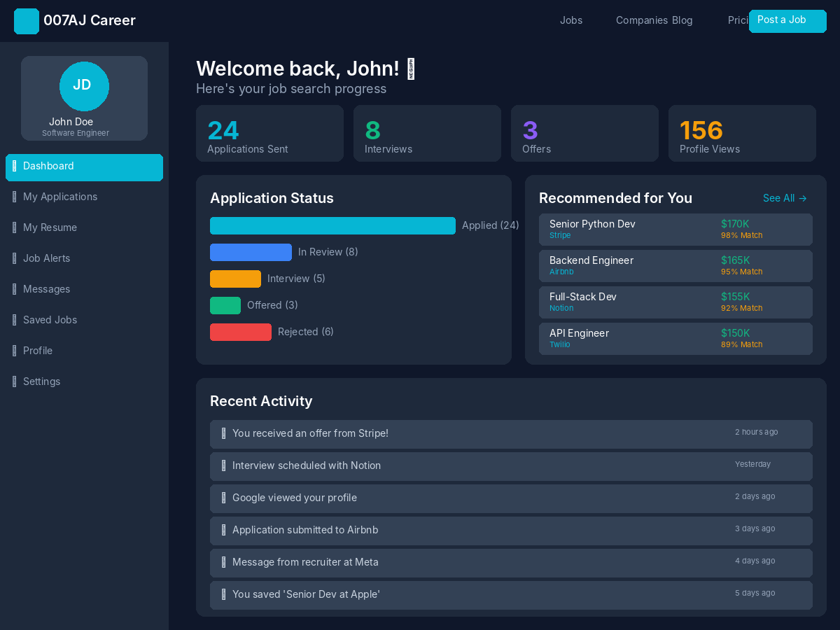Image resolution: width=840 pixels, height=630 pixels.
Task: Click the My Applications sidebar icon
Action: (14, 197)
